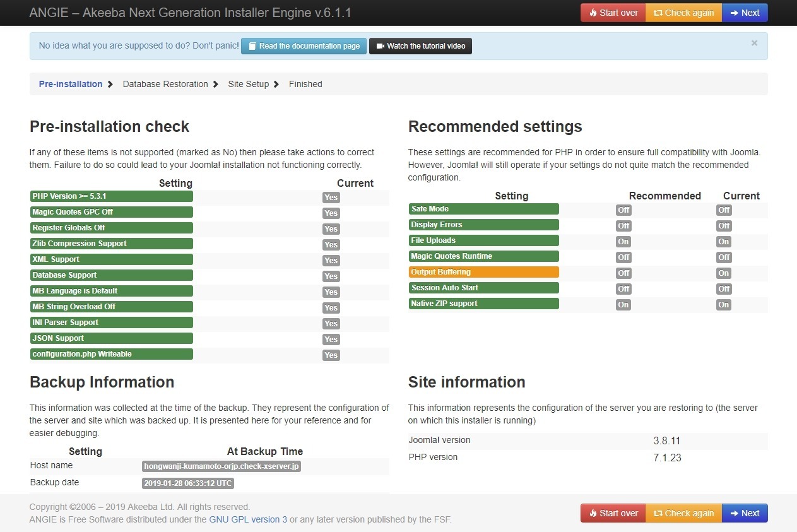The width and height of the screenshot is (797, 532).
Task: Dismiss the Don't panic info banner
Action: click(x=754, y=43)
